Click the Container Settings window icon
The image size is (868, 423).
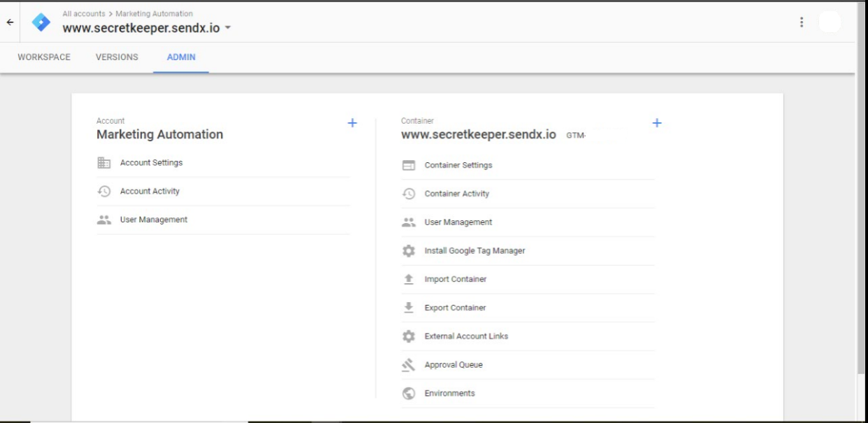click(x=409, y=166)
